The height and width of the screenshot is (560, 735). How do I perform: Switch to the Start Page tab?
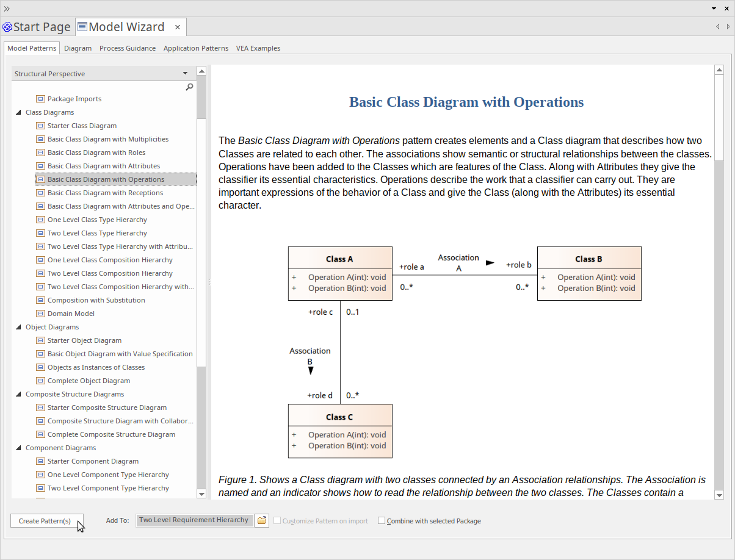pyautogui.click(x=37, y=27)
